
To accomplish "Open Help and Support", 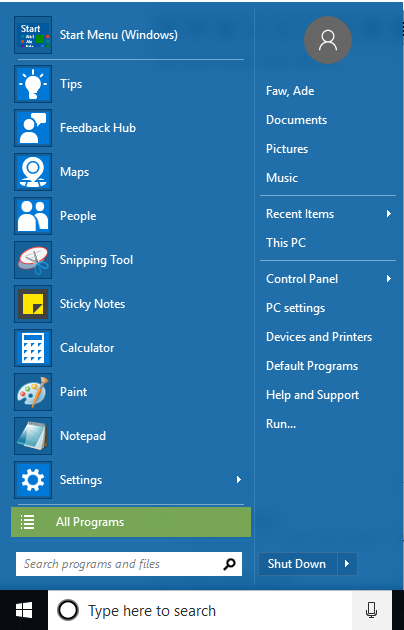I will (312, 395).
